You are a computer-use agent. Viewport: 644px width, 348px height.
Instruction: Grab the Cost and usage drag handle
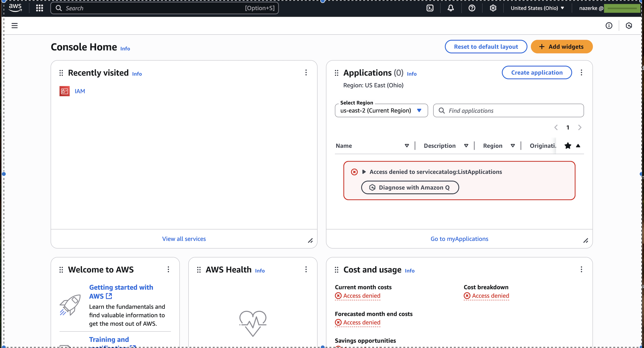tap(337, 270)
